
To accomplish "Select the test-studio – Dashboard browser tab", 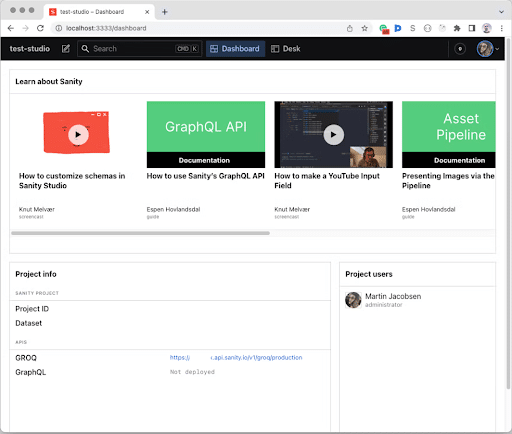I will click(99, 12).
